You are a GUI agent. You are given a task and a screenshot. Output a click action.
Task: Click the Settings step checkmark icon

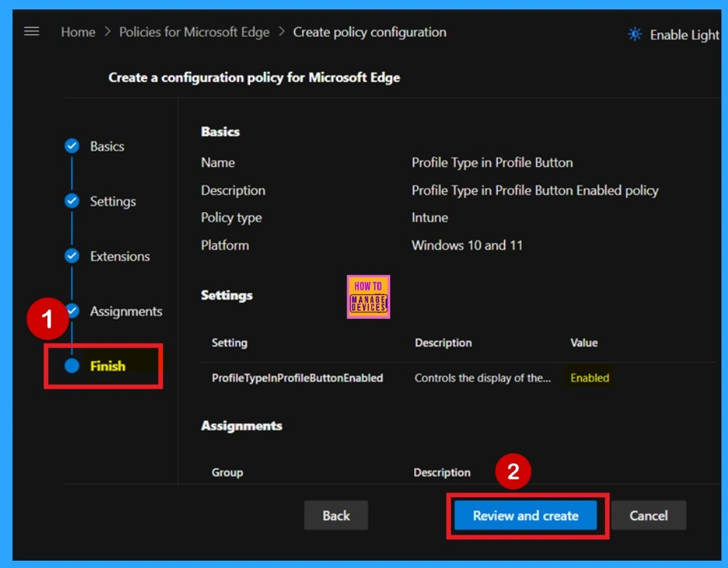pos(72,201)
